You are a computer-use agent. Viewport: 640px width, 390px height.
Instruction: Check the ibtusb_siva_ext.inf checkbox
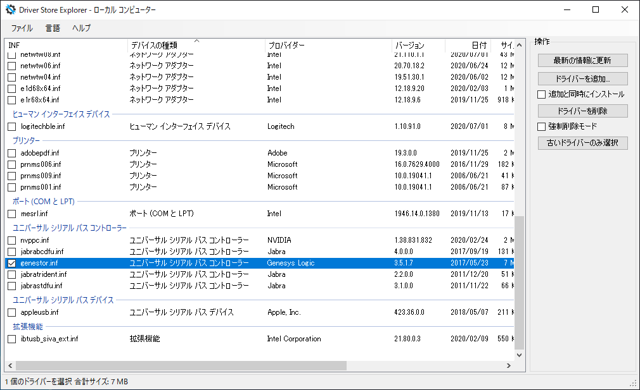(12, 339)
